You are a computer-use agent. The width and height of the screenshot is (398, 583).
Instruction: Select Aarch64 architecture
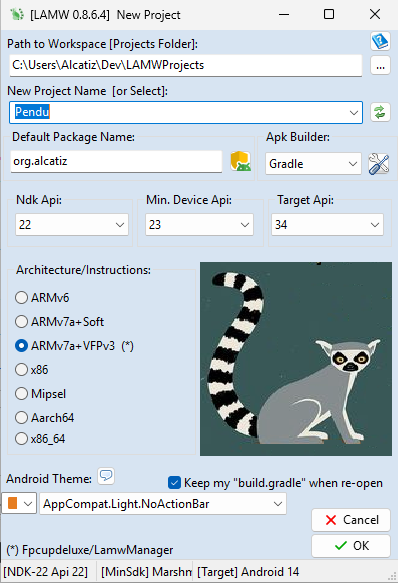click(45, 418)
